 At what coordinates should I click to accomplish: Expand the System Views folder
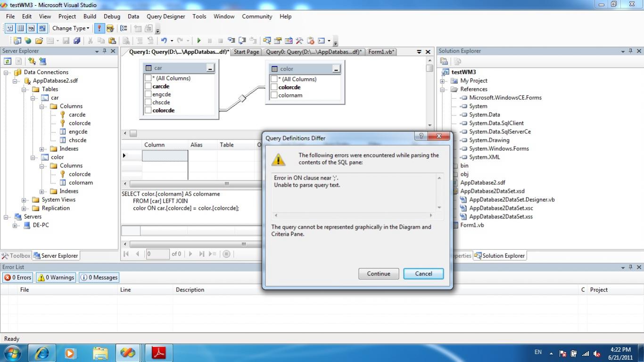24,200
